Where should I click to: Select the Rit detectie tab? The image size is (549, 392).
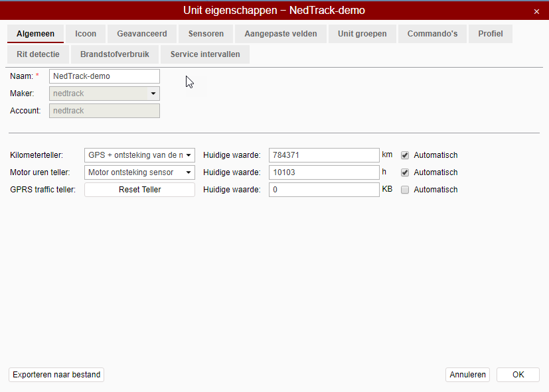pyautogui.click(x=38, y=54)
